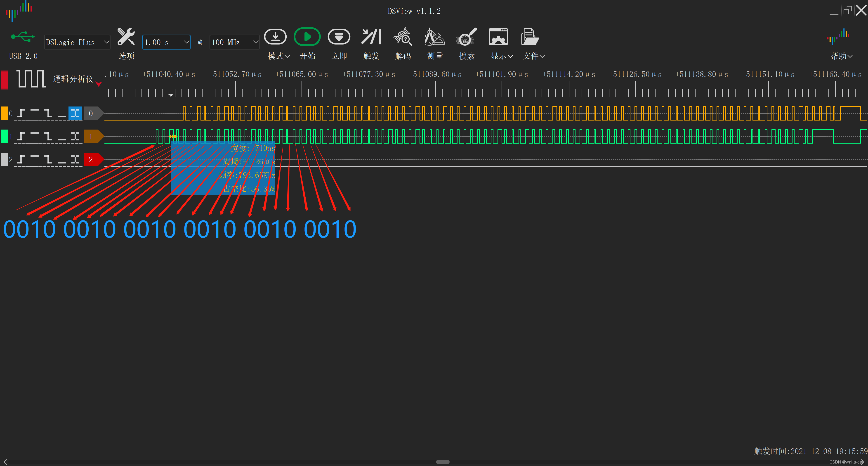
Task: Open the 解码 protocol decode panel
Action: tap(403, 37)
